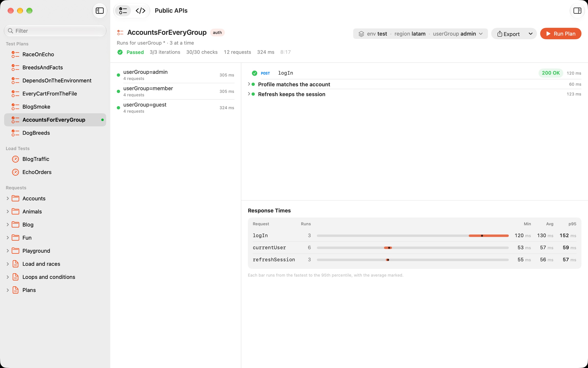This screenshot has height=368, width=588.
Task: Click the Accounts folder icon
Action: point(15,198)
